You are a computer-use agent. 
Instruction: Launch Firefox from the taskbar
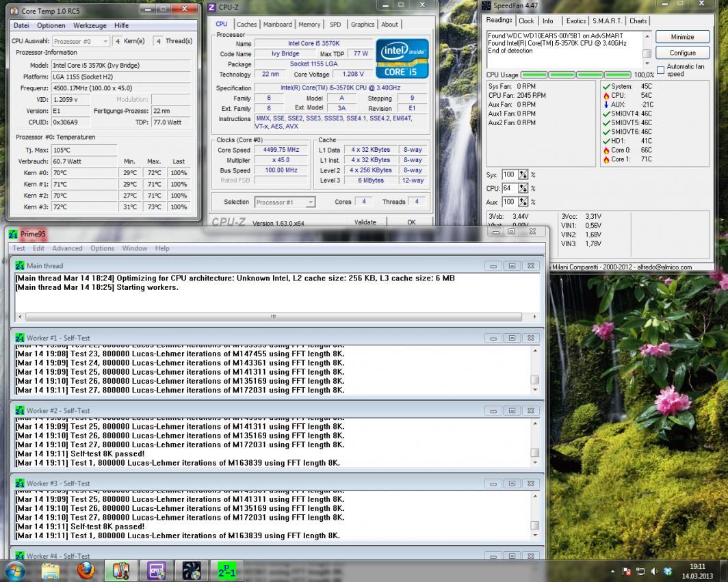coord(86,571)
